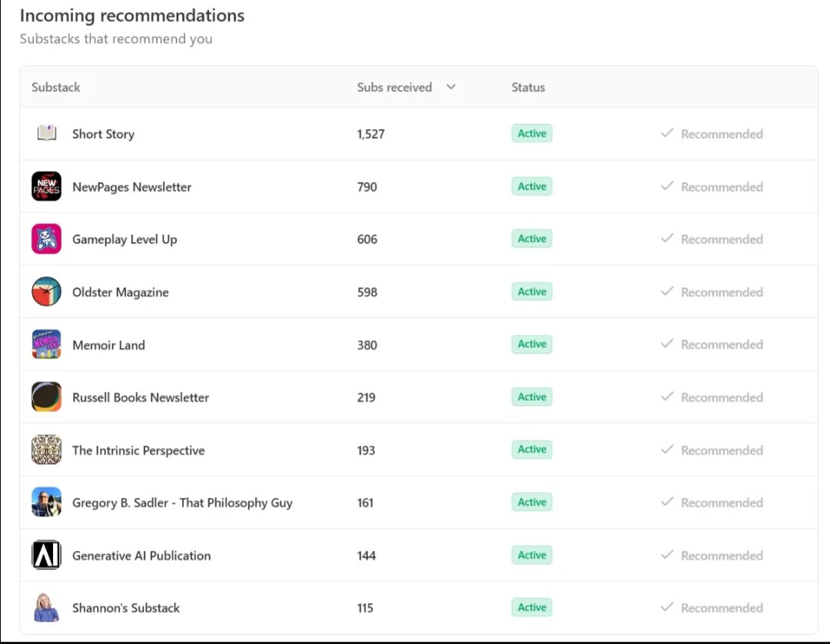Open the Gameplay Level Up name
Image resolution: width=830 pixels, height=644 pixels.
click(x=124, y=240)
